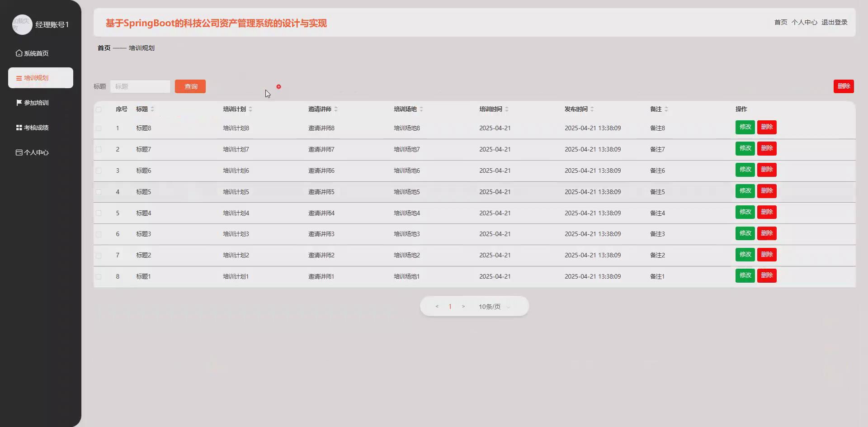
Task: Click 删除 for row 标题6
Action: pos(767,170)
